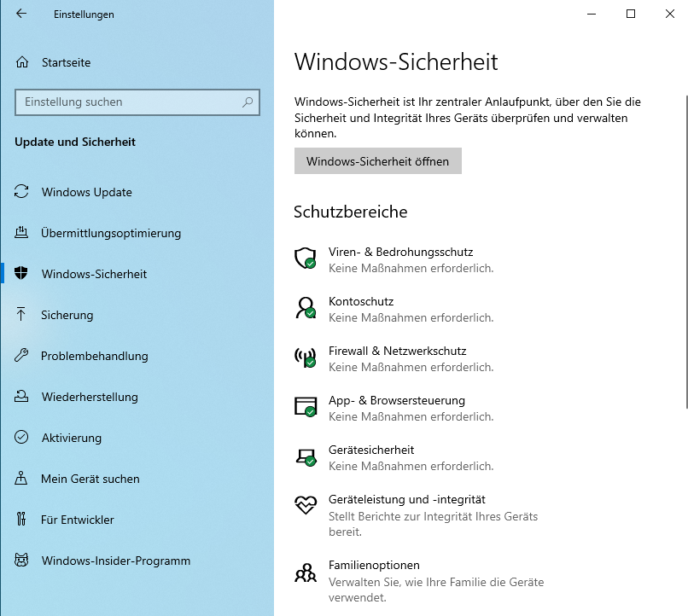Open Geräteleistung und -integrität
Viewport: 688px width, 616px height.
point(407,499)
